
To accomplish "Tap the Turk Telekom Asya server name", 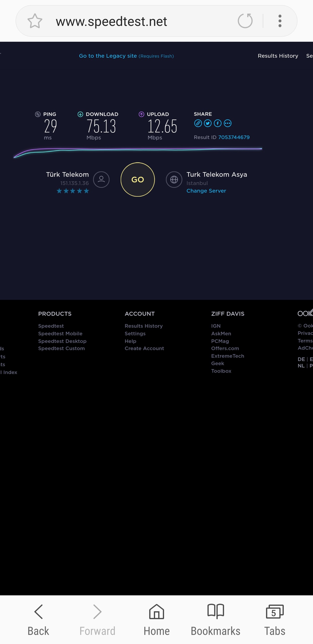I will point(216,175).
